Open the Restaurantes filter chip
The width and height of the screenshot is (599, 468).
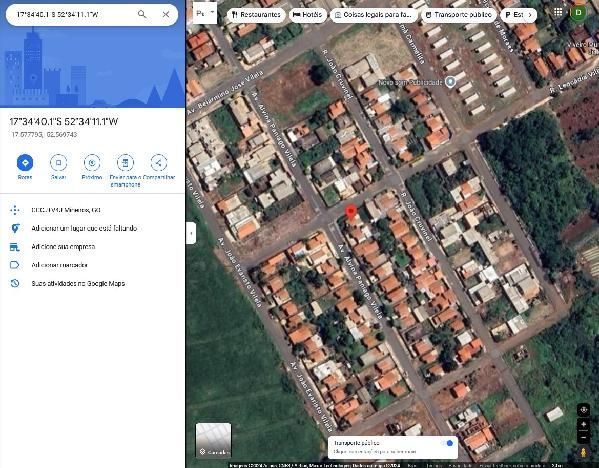click(256, 15)
